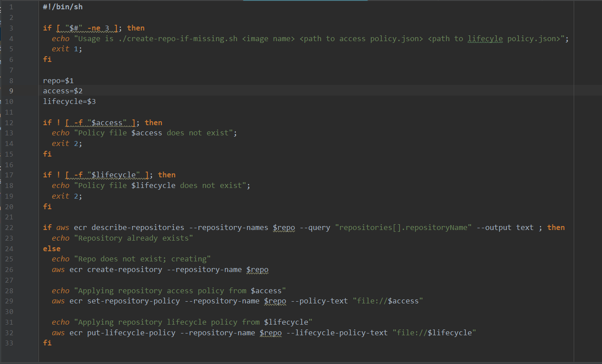This screenshot has height=364, width=602.
Task: Click the "--lifecycle-policy-text" option
Action: tap(337, 333)
